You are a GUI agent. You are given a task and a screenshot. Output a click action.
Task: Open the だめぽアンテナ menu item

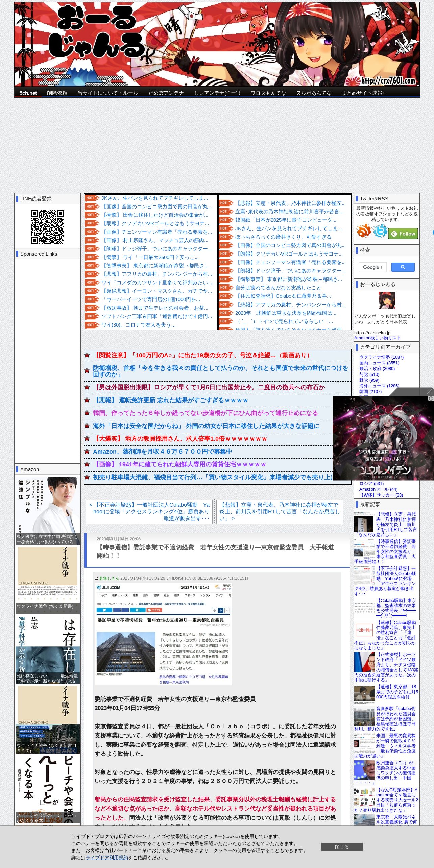tap(166, 93)
